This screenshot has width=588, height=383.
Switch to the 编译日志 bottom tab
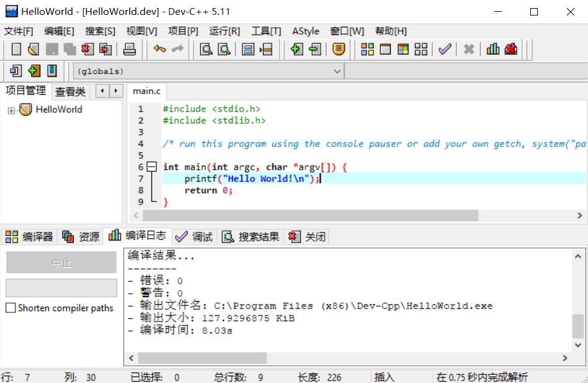click(x=137, y=236)
